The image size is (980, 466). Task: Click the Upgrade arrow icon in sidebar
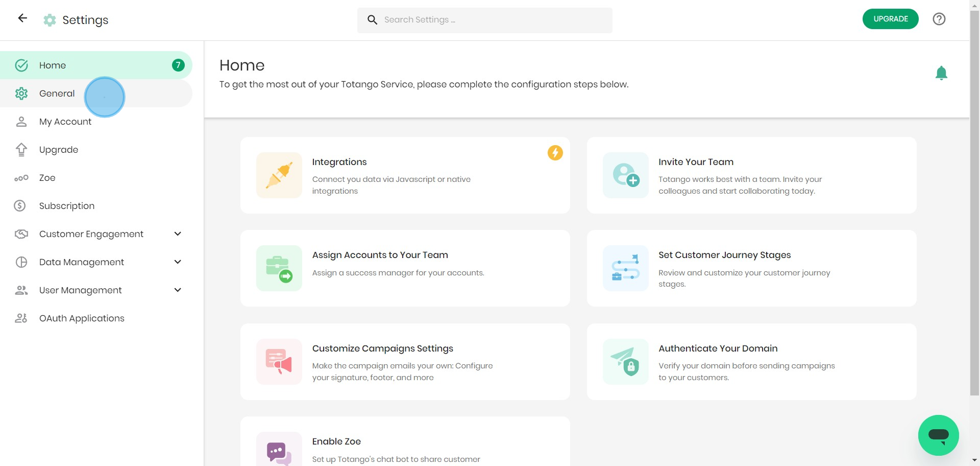pos(21,150)
